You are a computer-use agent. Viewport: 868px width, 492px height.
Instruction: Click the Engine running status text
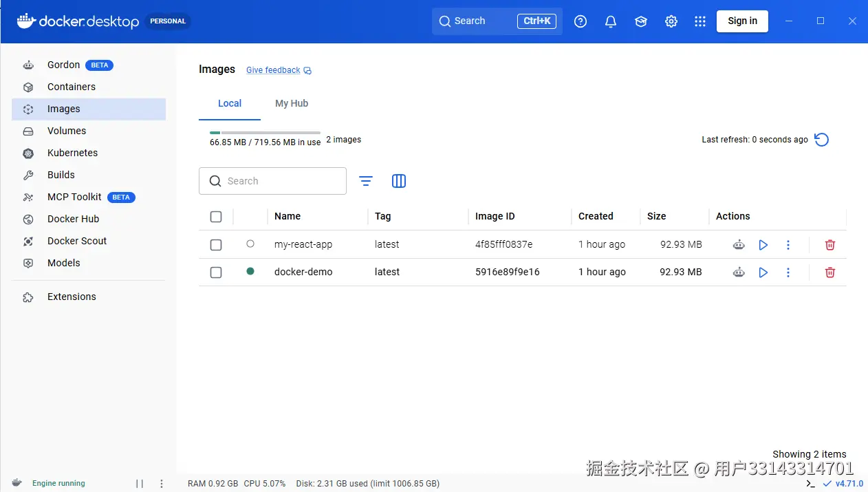tap(58, 484)
